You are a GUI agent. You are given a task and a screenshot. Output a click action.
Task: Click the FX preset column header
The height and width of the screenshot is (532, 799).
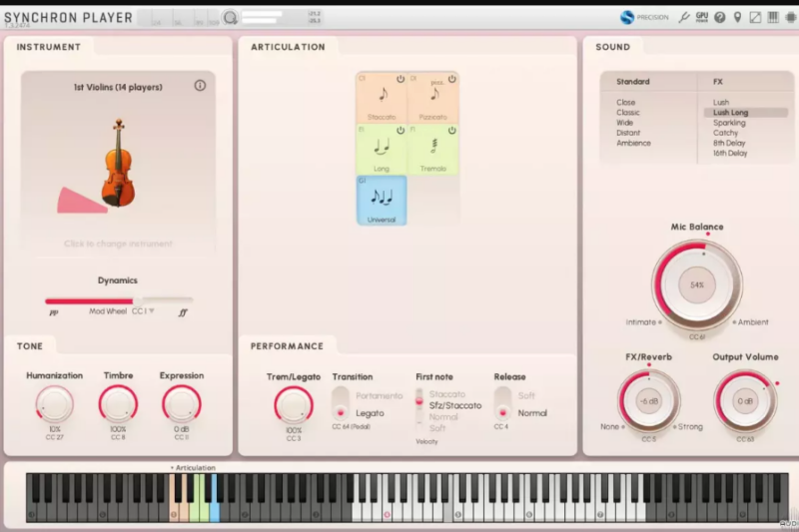[x=718, y=82]
